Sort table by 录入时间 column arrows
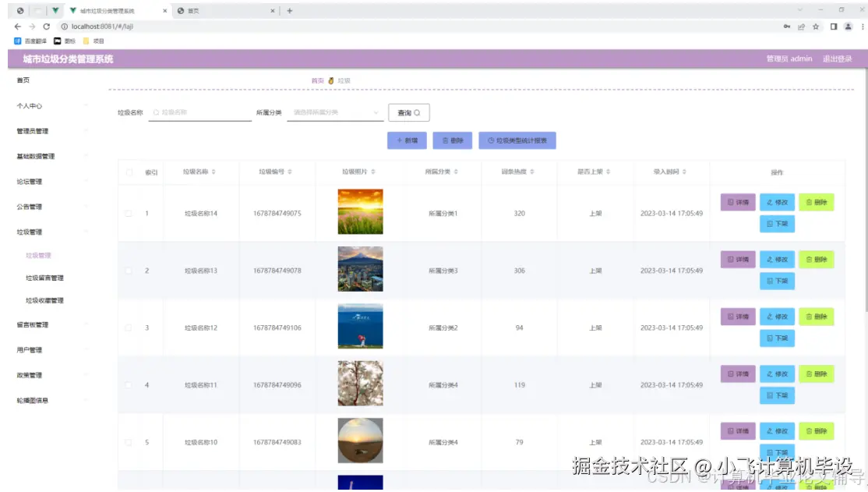 pos(684,172)
